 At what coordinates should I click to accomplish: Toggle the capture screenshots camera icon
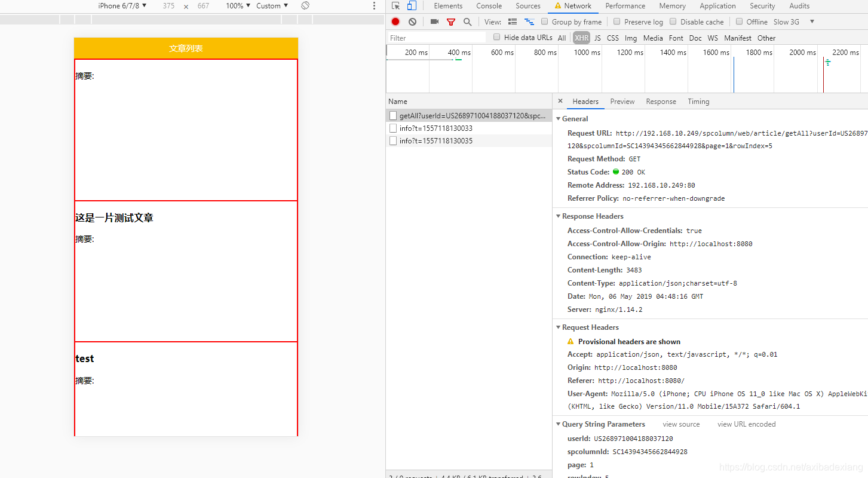click(x=434, y=22)
